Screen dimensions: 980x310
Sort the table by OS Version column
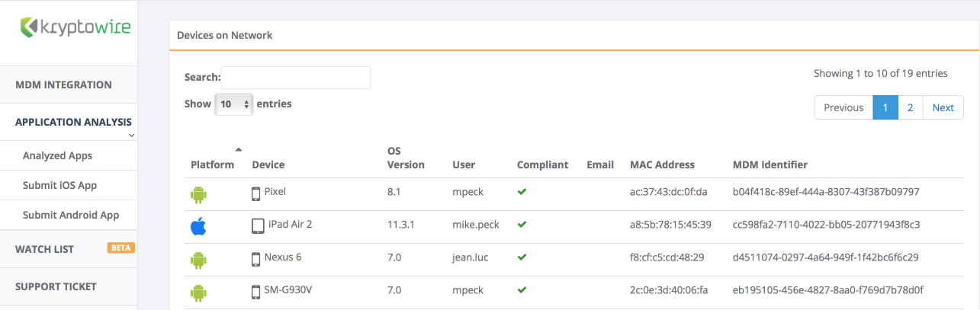tap(406, 158)
